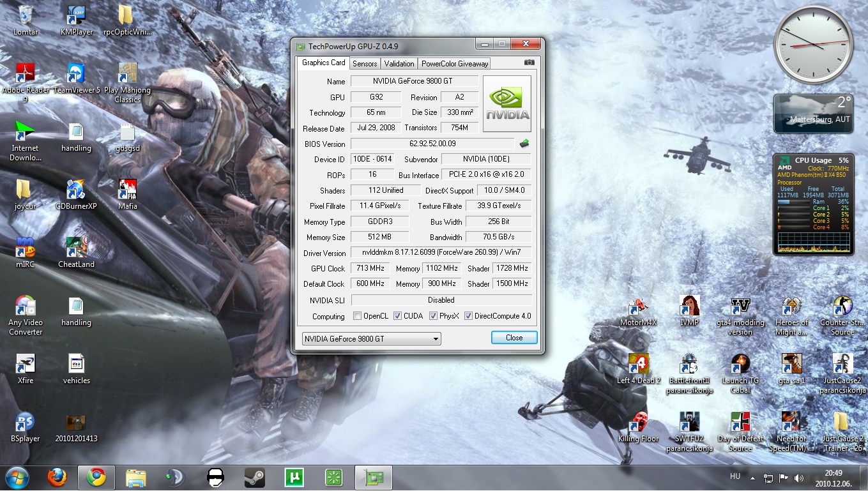Open the NVIDIA GeForce 9800 GT dropdown
Viewport: 868px width, 491px height.
point(371,339)
